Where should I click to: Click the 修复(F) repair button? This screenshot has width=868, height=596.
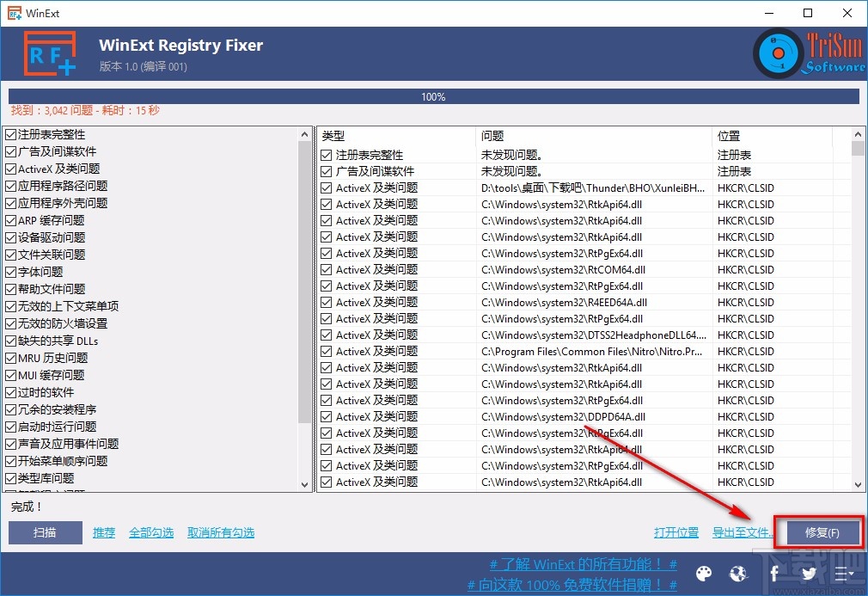click(822, 533)
